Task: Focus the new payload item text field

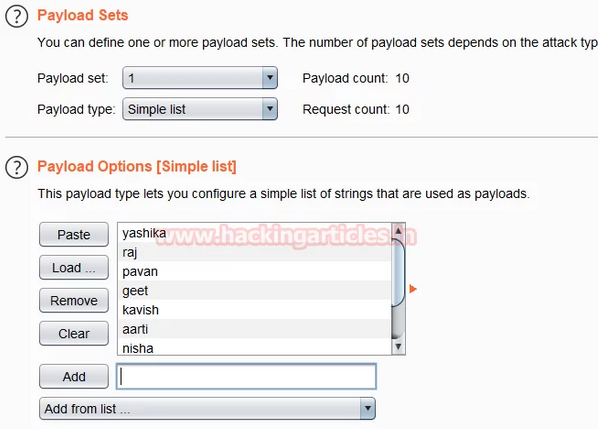Action: point(246,376)
